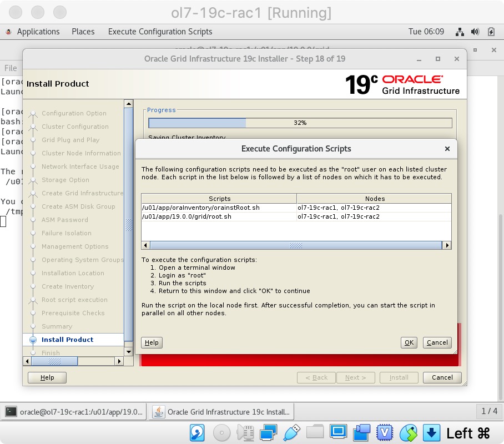504x444 pixels.
Task: Click VirtualBox hard disk activity icon
Action: click(x=197, y=433)
